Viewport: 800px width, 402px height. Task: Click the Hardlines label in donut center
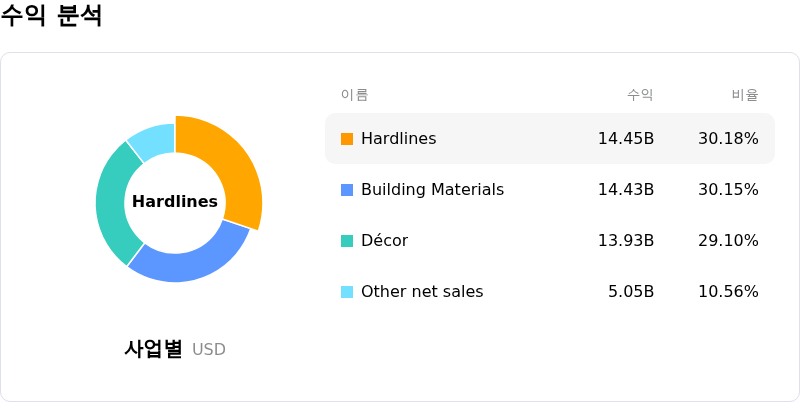click(175, 202)
